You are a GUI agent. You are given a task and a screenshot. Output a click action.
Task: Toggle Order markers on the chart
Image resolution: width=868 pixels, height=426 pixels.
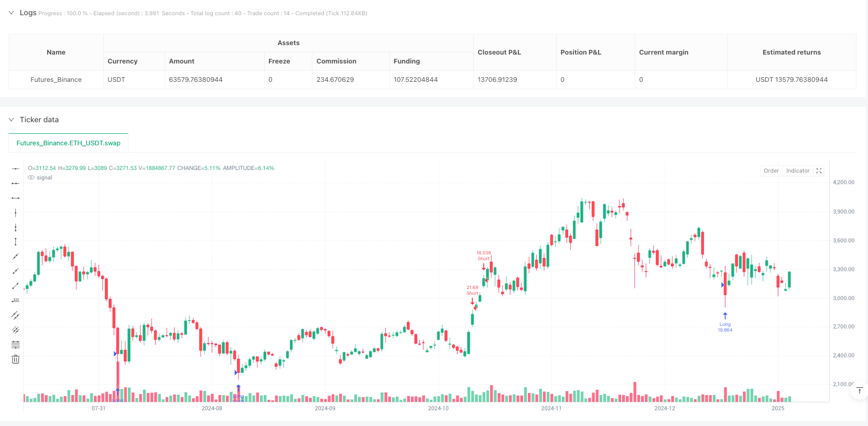(771, 171)
